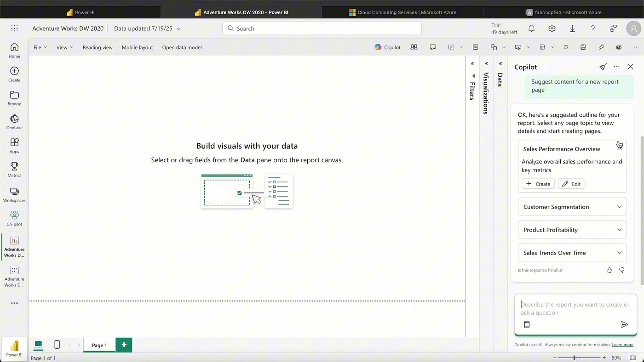644x362 pixels.
Task: Click the refresh visuals icon
Action: click(x=566, y=47)
